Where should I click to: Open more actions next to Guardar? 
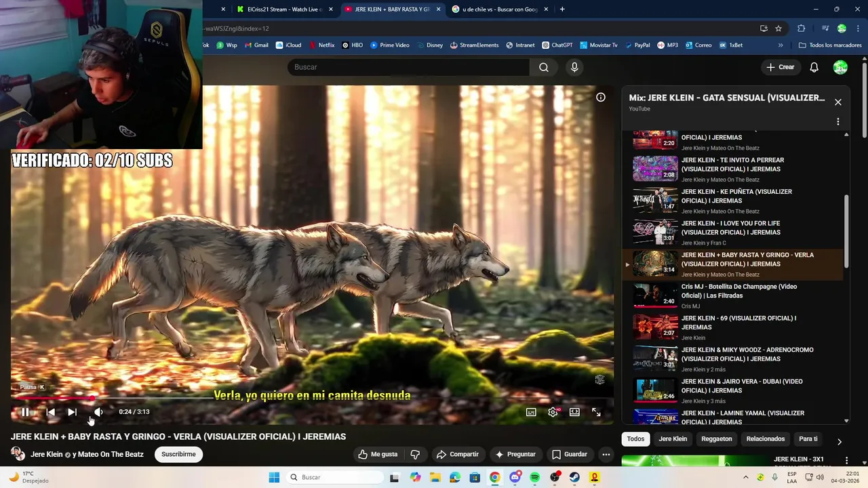click(606, 454)
